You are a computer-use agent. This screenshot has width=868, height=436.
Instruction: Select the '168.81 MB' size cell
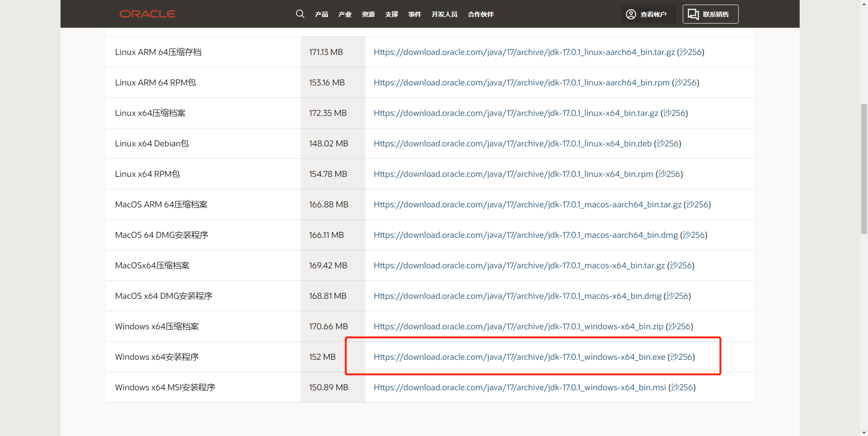333,296
